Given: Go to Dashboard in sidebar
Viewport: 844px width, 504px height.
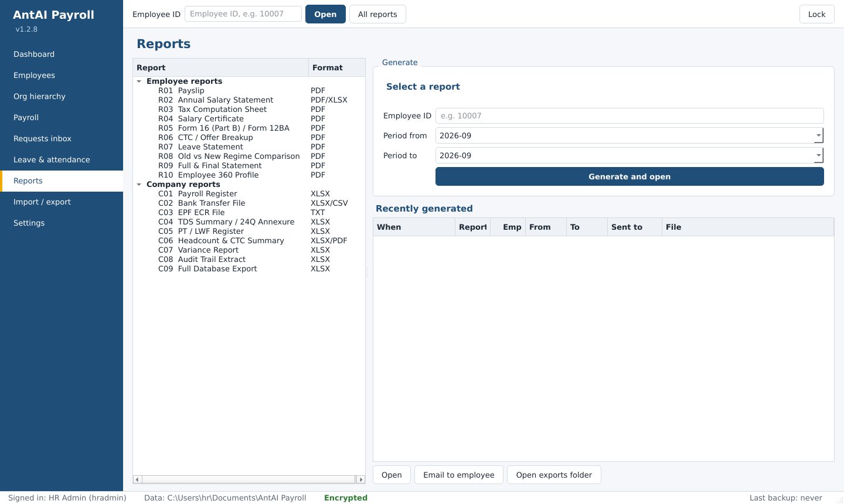Looking at the screenshot, I should [x=62, y=54].
